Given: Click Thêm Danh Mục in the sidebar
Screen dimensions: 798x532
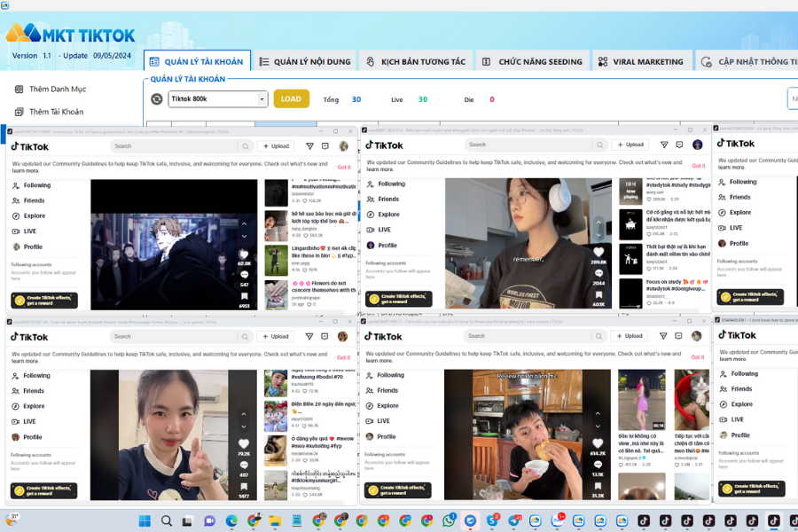Looking at the screenshot, I should tap(51, 89).
